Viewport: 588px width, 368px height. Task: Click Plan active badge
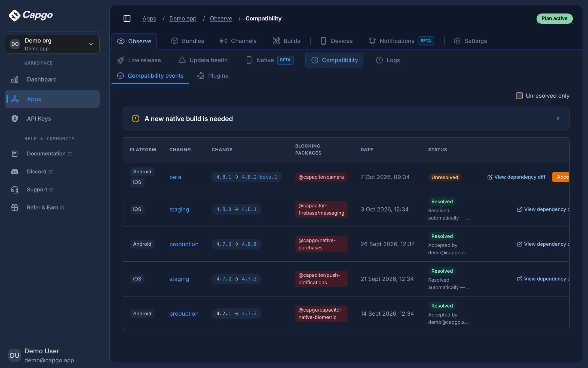click(555, 18)
